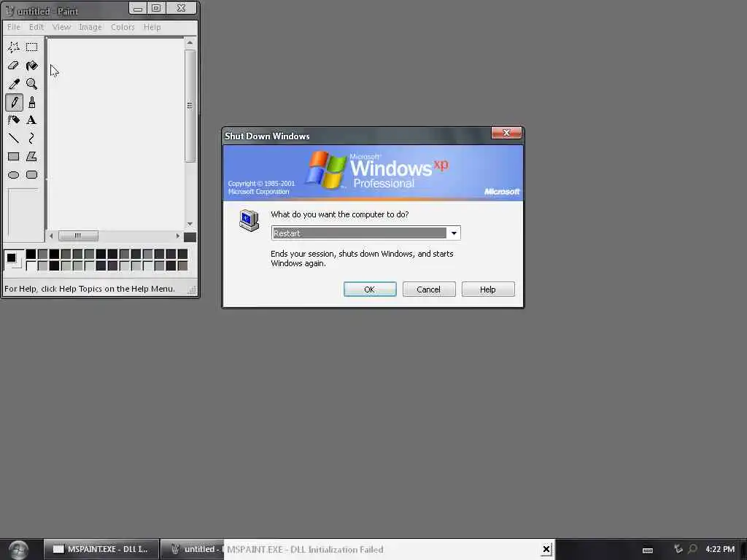Select the Line tool in Paint
The height and width of the screenshot is (560, 747).
(x=13, y=138)
